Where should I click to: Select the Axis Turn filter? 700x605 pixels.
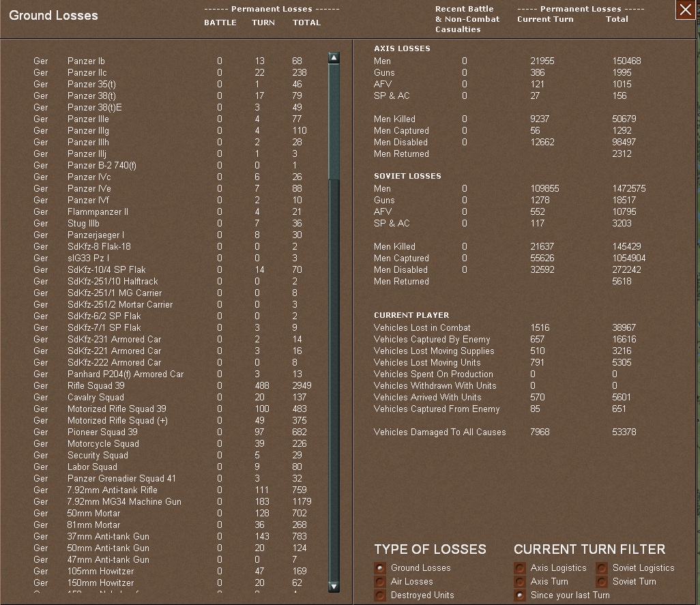(520, 582)
